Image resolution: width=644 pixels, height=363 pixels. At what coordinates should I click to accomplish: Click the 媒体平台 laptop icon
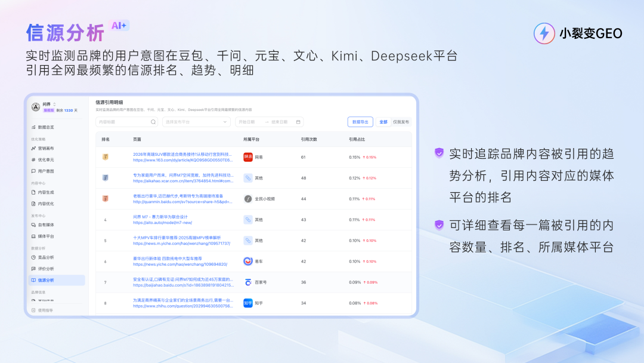pos(33,236)
